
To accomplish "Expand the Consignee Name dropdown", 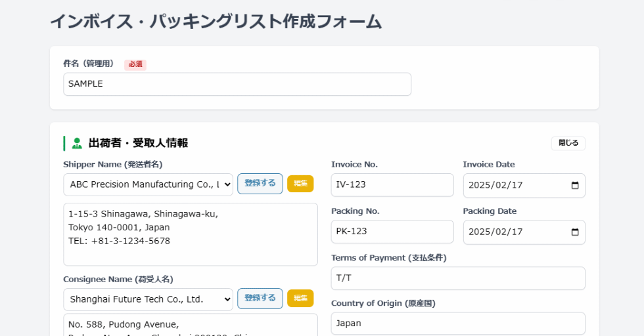I will pyautogui.click(x=148, y=299).
